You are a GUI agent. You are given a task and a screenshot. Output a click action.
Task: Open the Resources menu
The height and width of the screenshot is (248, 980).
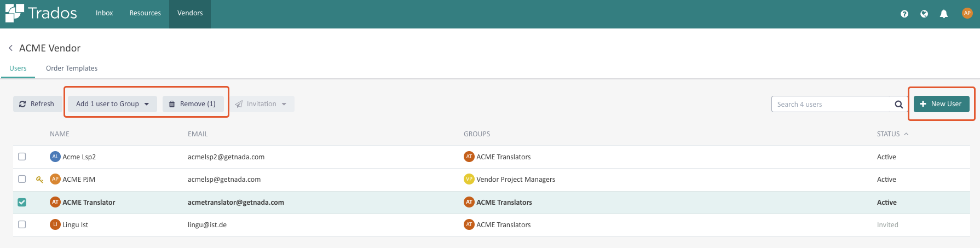coord(145,13)
